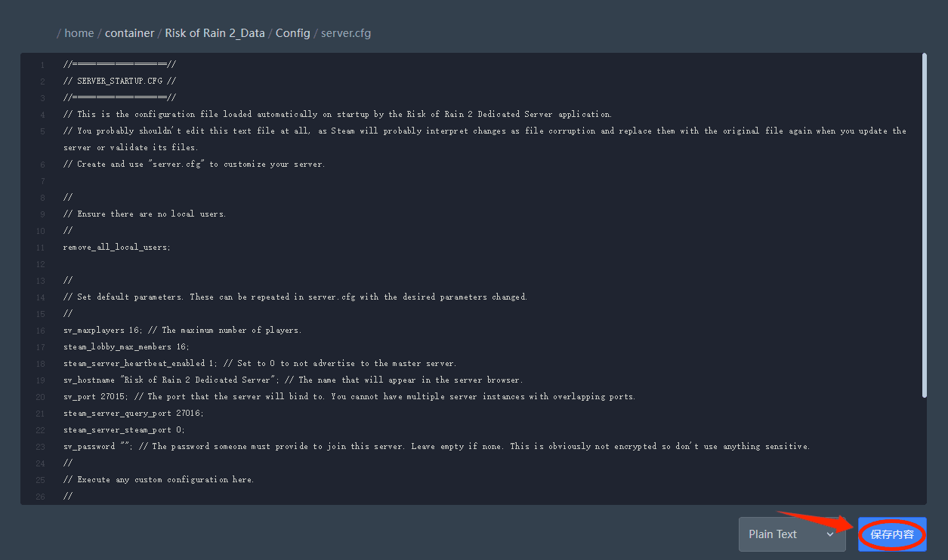Navigate to home in breadcrumb
This screenshot has width=948, height=560.
pos(79,33)
